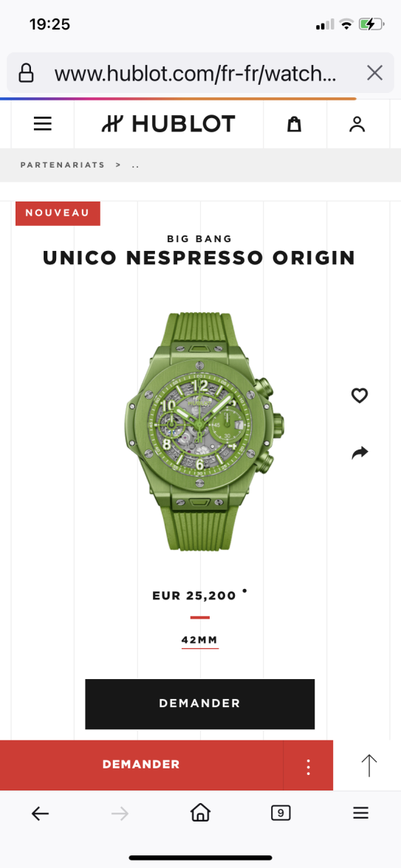Open the three-dot options on the red bar
Image resolution: width=401 pixels, height=868 pixels.
308,766
